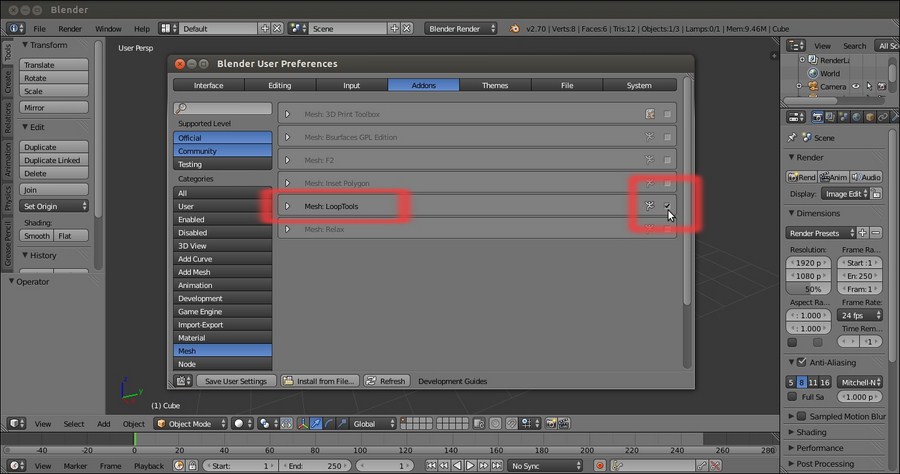Open the No Sync dropdown in timeline
This screenshot has height=474, width=900.
tap(545, 465)
